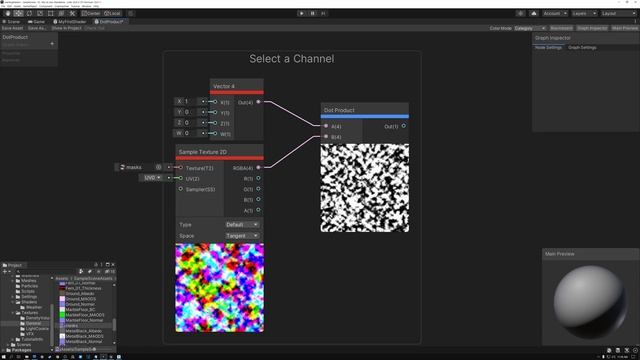640x360 pixels.
Task: Open the masks texture object picker
Action: point(158,167)
